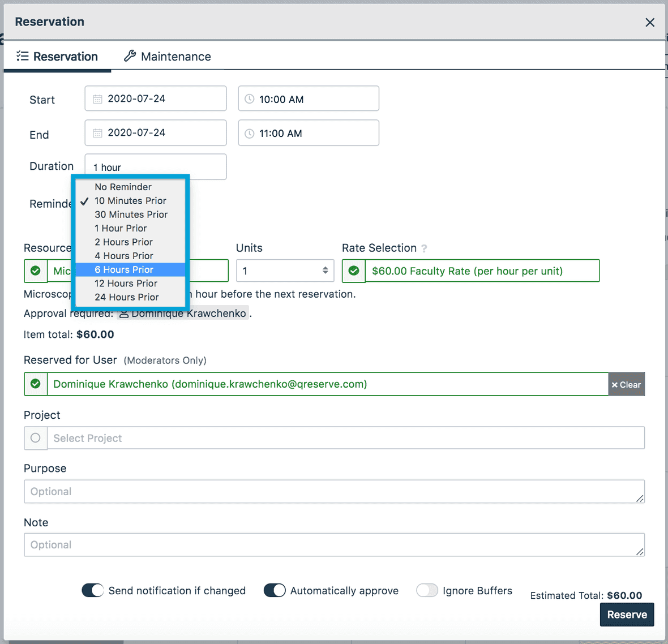Choose 6 Hours Prior from reminder list

(x=124, y=270)
